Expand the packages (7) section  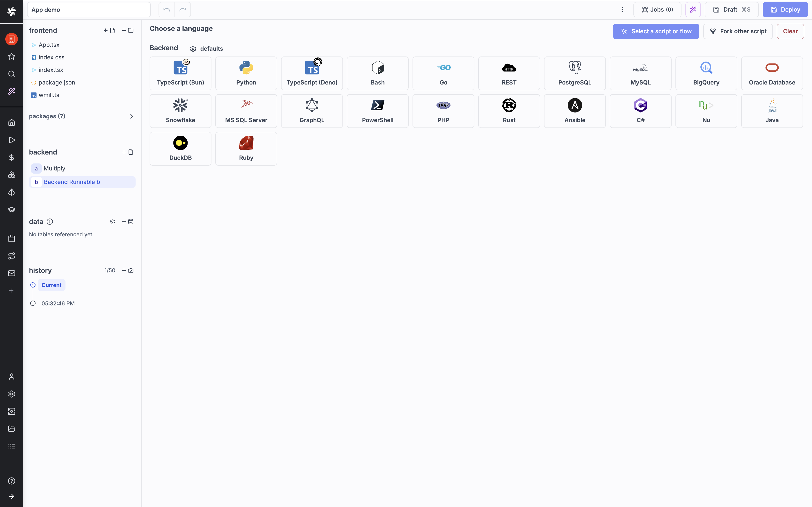pos(131,116)
